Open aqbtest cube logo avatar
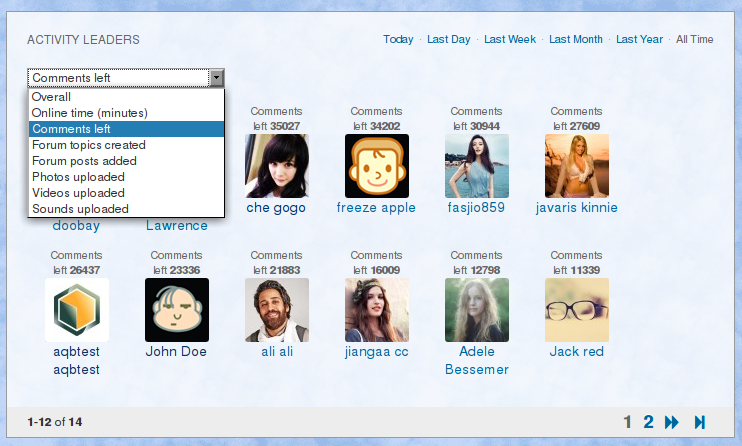Screen dimensions: 742x446 coord(77,310)
